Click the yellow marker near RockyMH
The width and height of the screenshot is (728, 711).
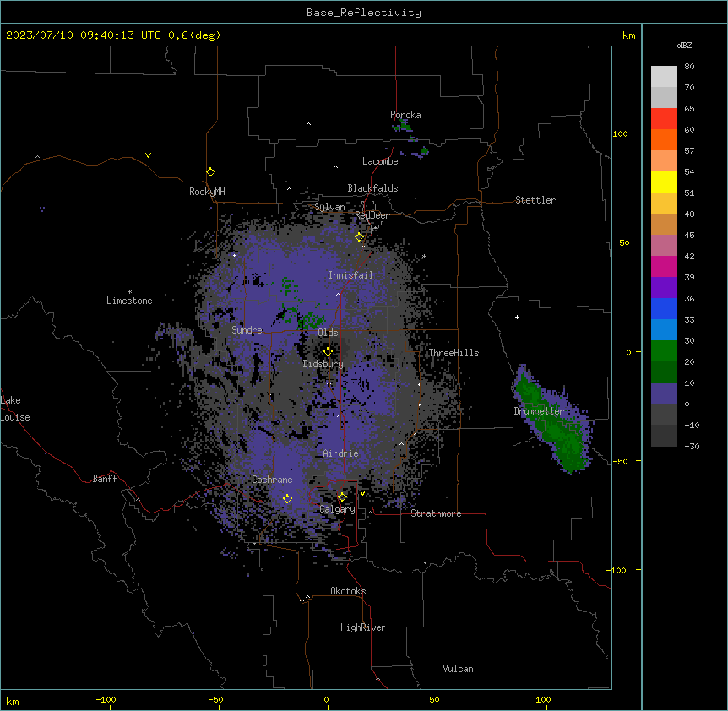click(211, 172)
